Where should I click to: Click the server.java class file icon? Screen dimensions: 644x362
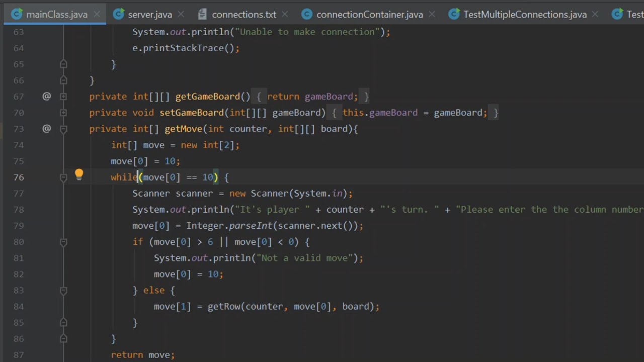pos(119,14)
